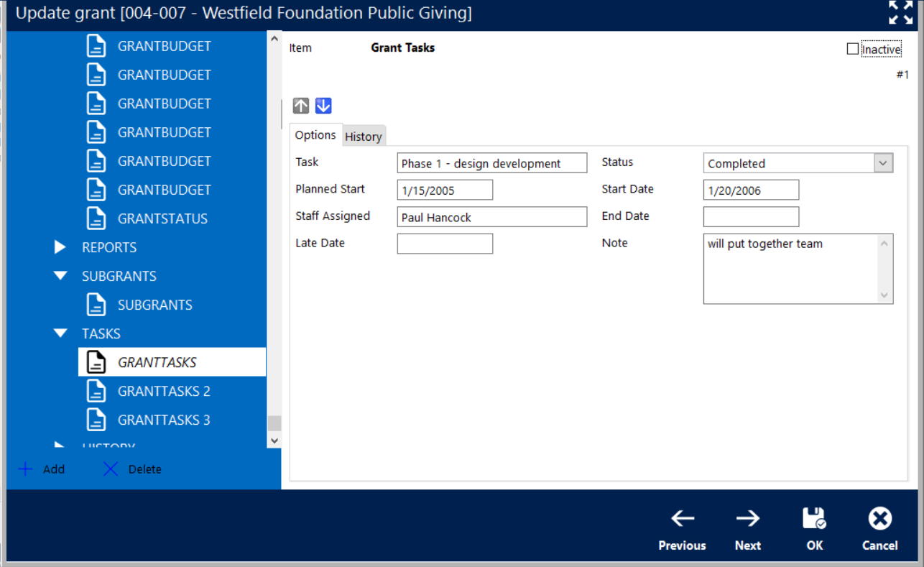This screenshot has height=567, width=924.
Task: Switch to the History tab
Action: pos(363,137)
